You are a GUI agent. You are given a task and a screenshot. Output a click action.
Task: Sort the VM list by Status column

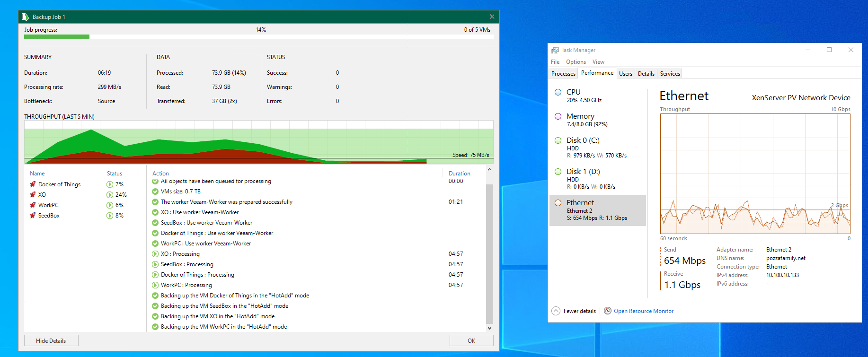(115, 174)
